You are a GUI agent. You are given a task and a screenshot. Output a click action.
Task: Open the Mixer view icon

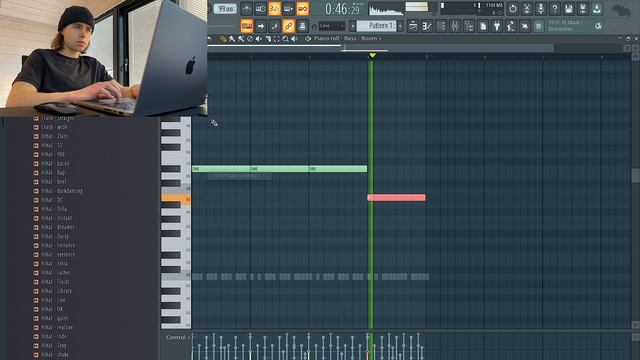pos(455,26)
